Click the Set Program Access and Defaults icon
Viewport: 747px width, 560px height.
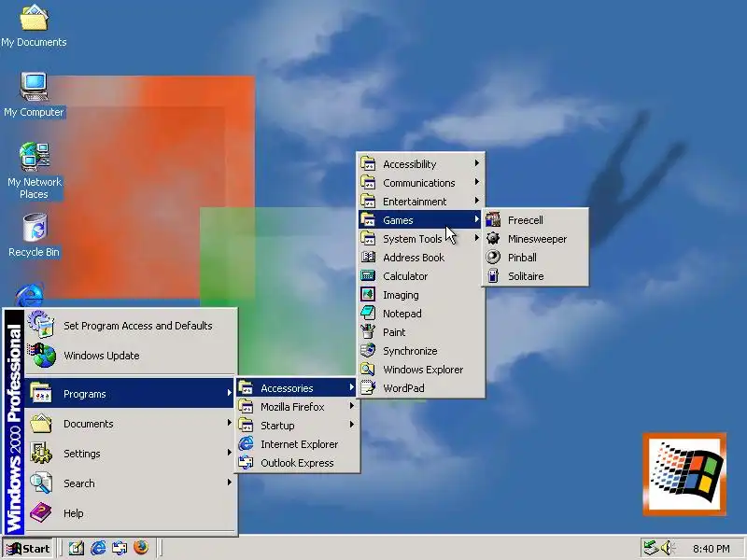tap(41, 325)
